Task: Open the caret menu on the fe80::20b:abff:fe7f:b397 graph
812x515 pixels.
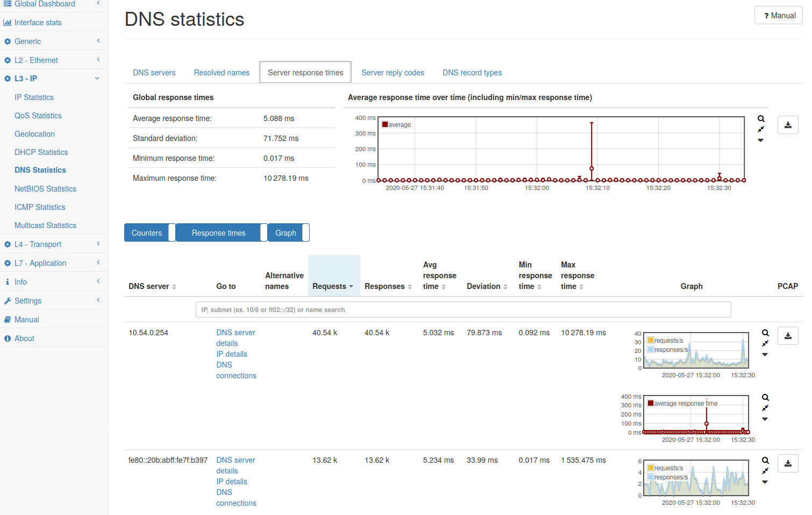Action: click(765, 482)
